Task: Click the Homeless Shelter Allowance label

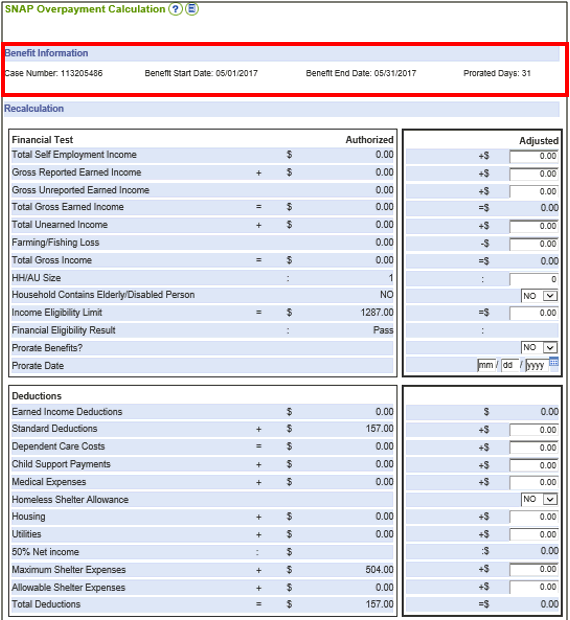Action: [70, 500]
